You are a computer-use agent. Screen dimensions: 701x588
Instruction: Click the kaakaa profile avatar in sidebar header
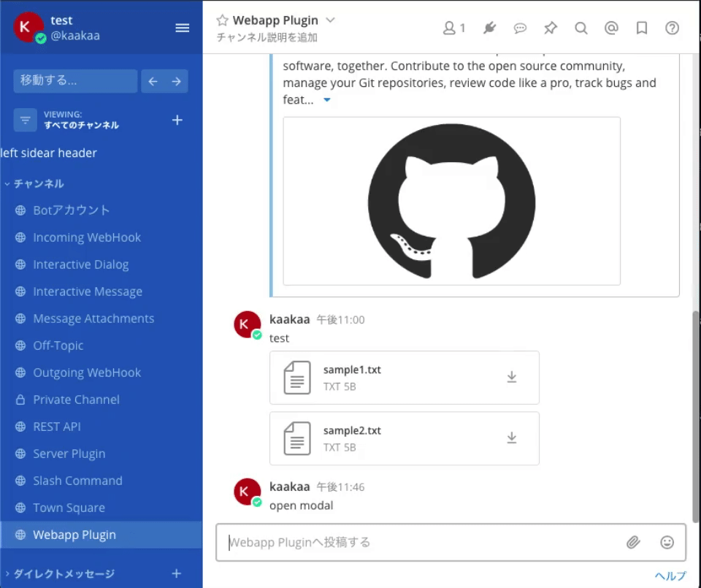28,27
